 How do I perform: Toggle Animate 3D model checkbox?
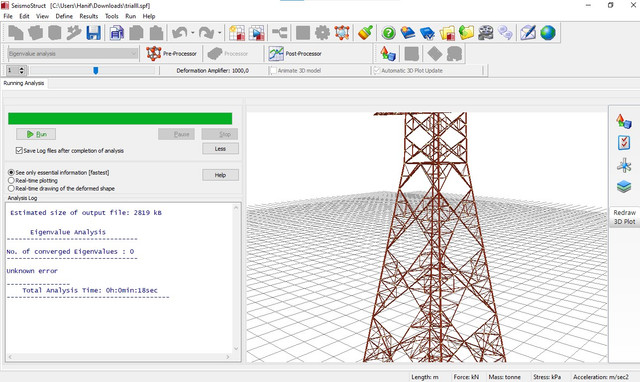tap(273, 71)
